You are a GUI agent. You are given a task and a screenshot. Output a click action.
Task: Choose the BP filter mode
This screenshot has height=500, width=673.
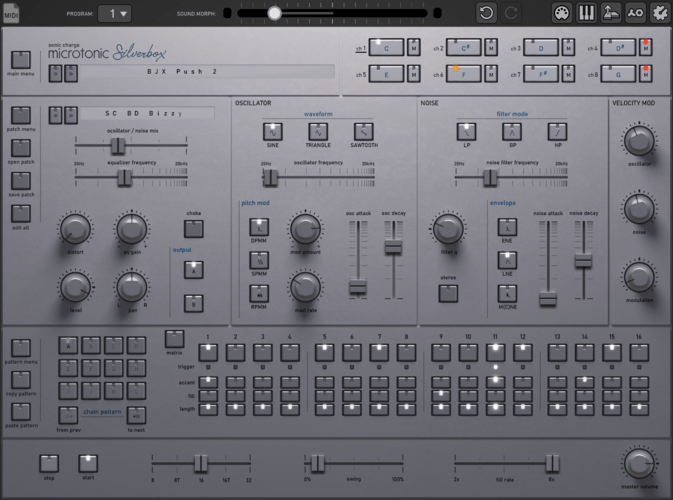point(512,132)
